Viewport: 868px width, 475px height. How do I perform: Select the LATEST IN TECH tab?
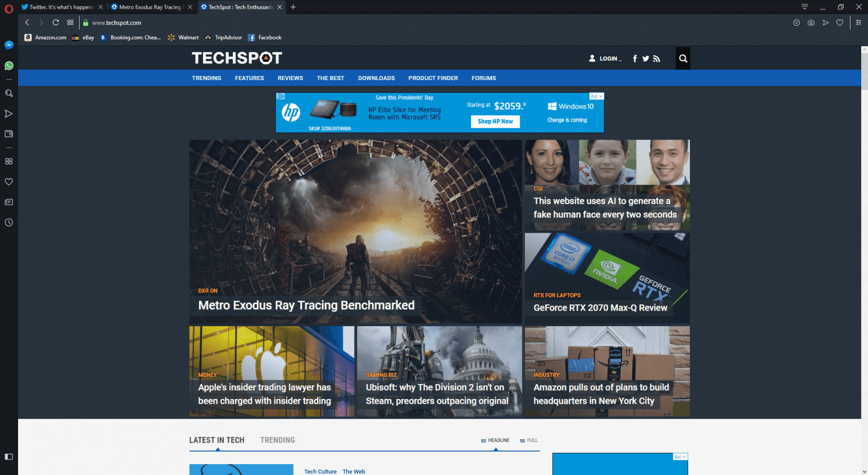pos(216,440)
